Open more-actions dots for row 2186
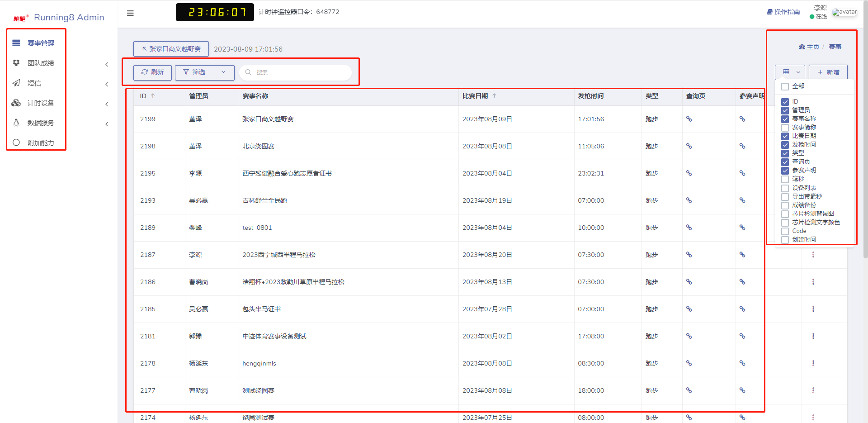This screenshot has height=423, width=868. pyautogui.click(x=813, y=282)
